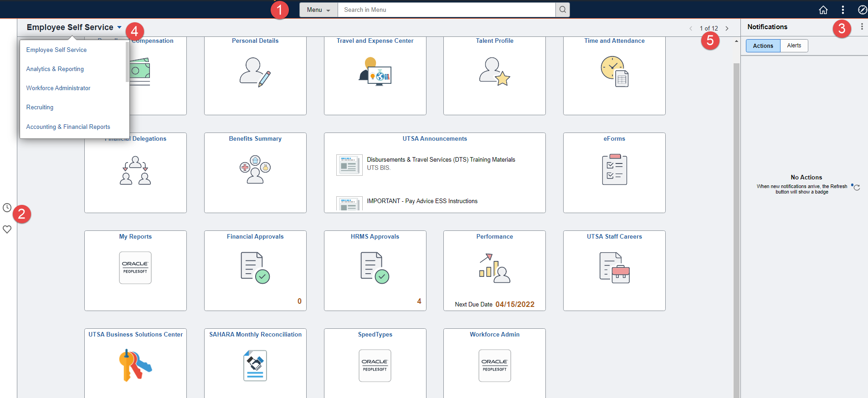Expand the Menu dropdown button
This screenshot has height=398, width=868.
[x=318, y=10]
